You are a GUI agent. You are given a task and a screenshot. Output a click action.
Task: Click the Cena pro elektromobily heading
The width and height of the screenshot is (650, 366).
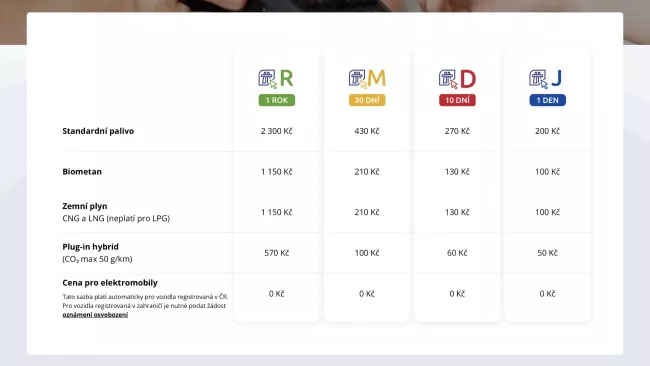[x=110, y=283]
